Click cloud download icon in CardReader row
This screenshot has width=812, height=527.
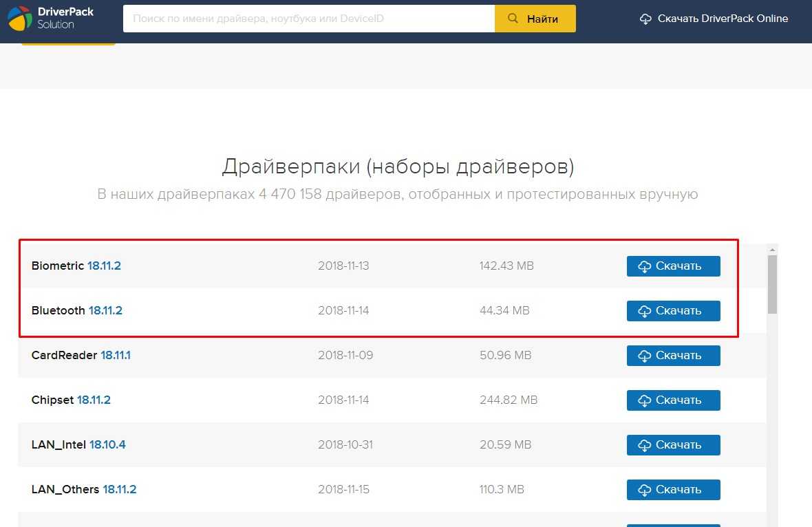645,356
